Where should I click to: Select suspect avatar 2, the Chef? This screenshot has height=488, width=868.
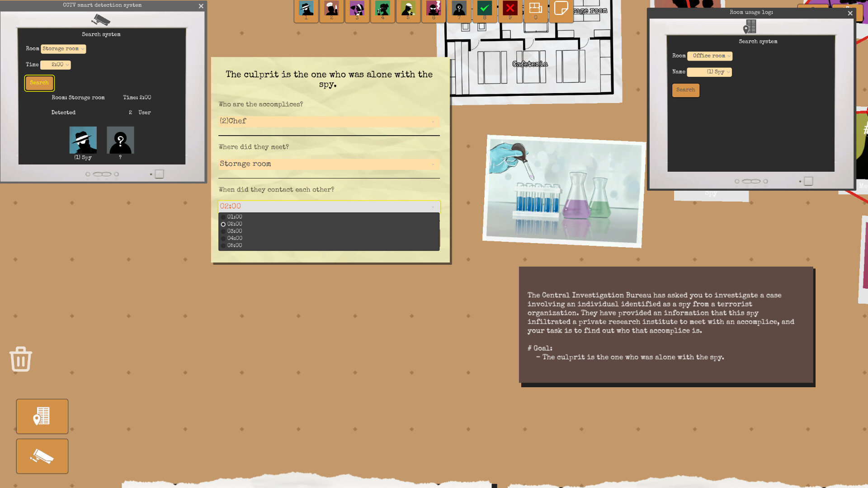pyautogui.click(x=331, y=8)
